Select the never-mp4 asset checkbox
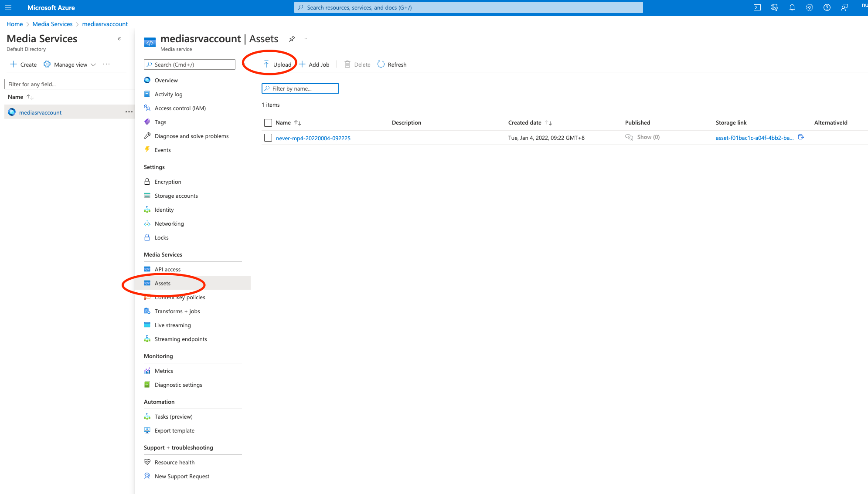The width and height of the screenshot is (868, 494). click(268, 138)
